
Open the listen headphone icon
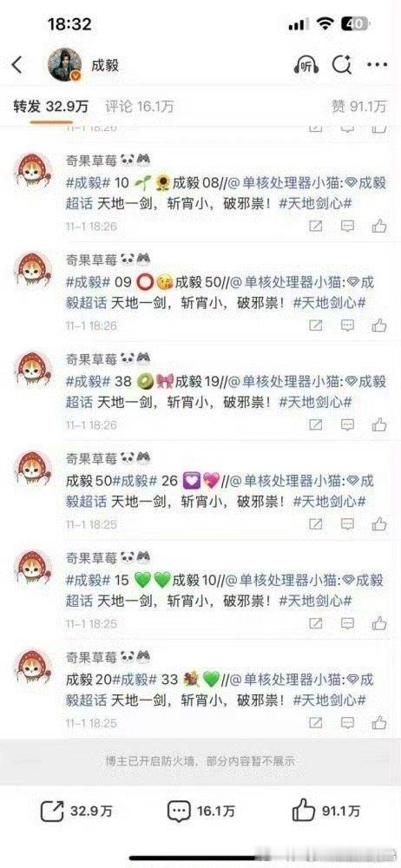click(x=306, y=65)
